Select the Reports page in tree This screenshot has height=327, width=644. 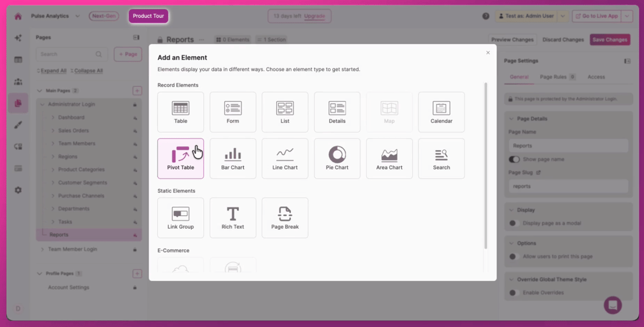click(89, 235)
